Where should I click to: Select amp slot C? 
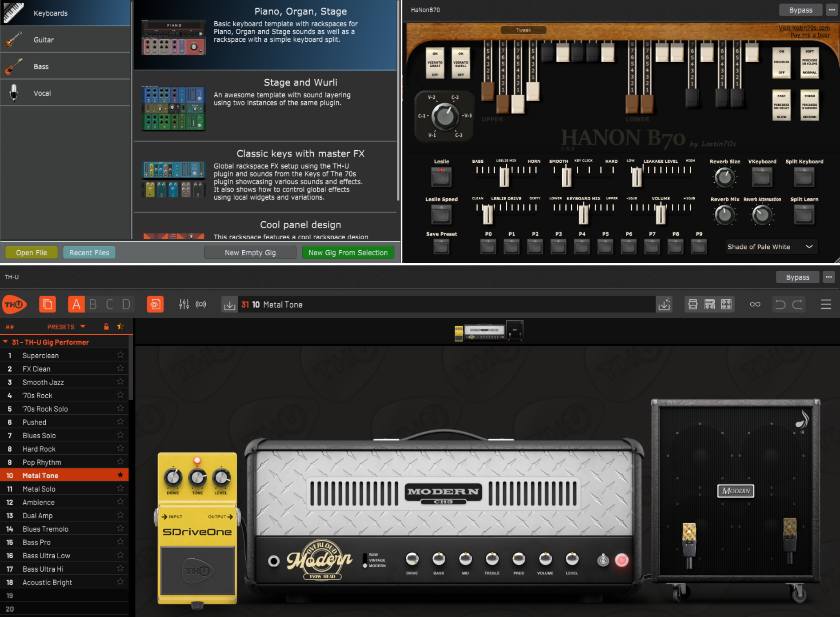(x=109, y=304)
